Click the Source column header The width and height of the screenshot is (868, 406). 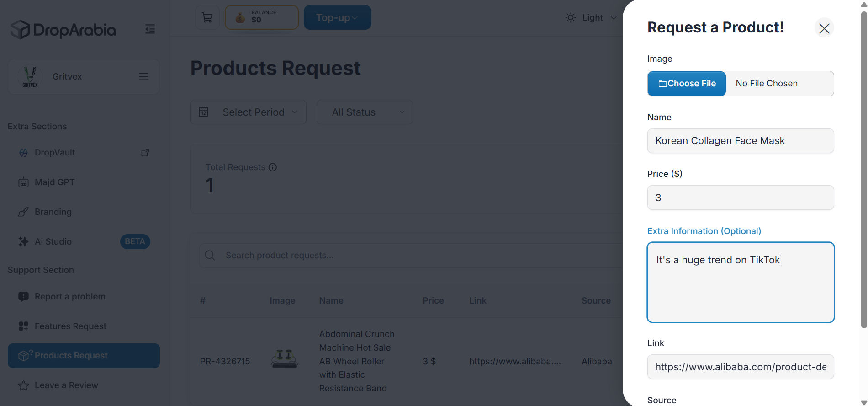(596, 301)
